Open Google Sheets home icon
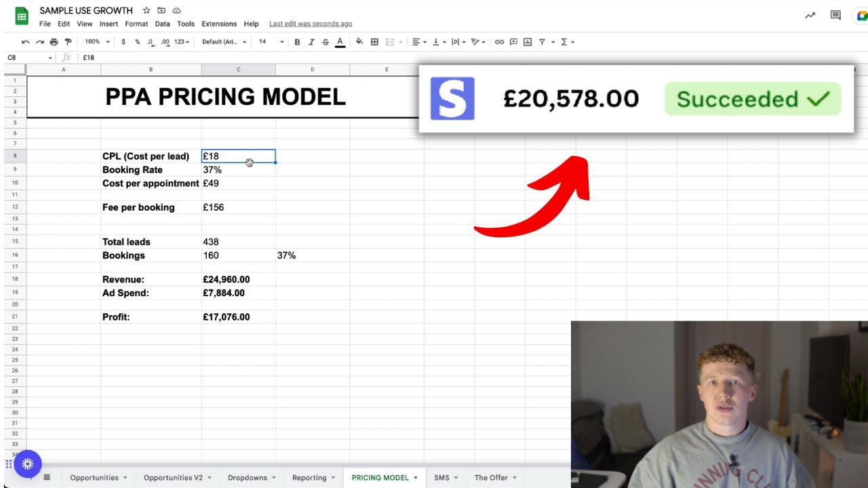Screen dimensions: 868x488 [22, 16]
